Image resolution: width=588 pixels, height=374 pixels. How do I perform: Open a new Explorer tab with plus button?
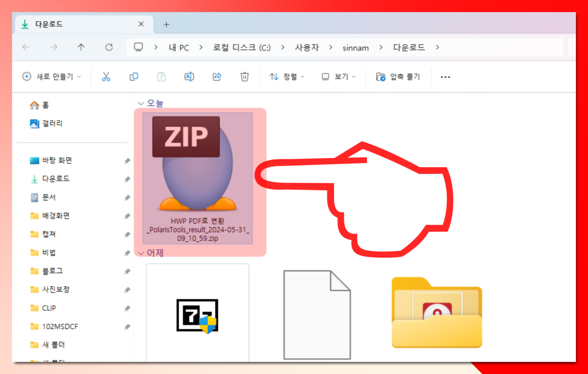click(x=166, y=24)
